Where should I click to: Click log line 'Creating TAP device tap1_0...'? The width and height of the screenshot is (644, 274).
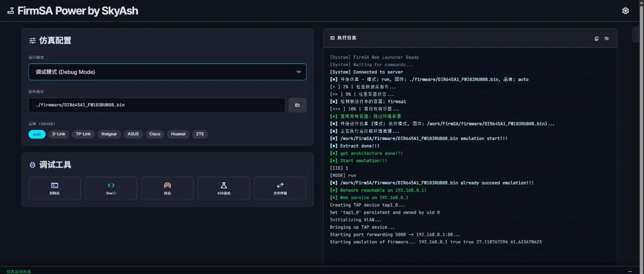click(x=367, y=205)
